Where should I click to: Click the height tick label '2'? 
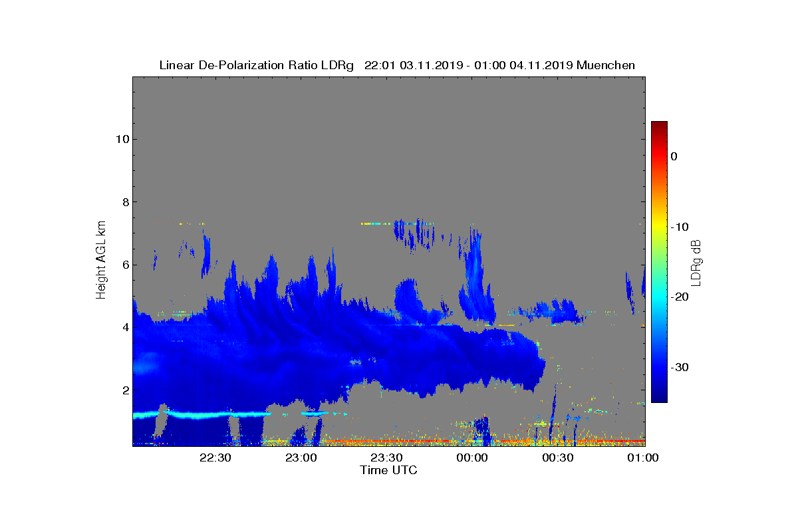(x=124, y=390)
